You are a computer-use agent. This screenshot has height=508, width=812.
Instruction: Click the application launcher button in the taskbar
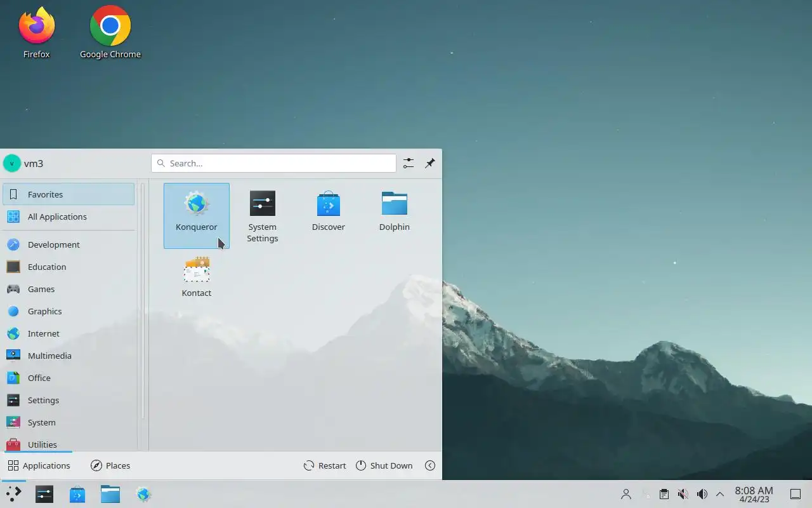(x=13, y=494)
